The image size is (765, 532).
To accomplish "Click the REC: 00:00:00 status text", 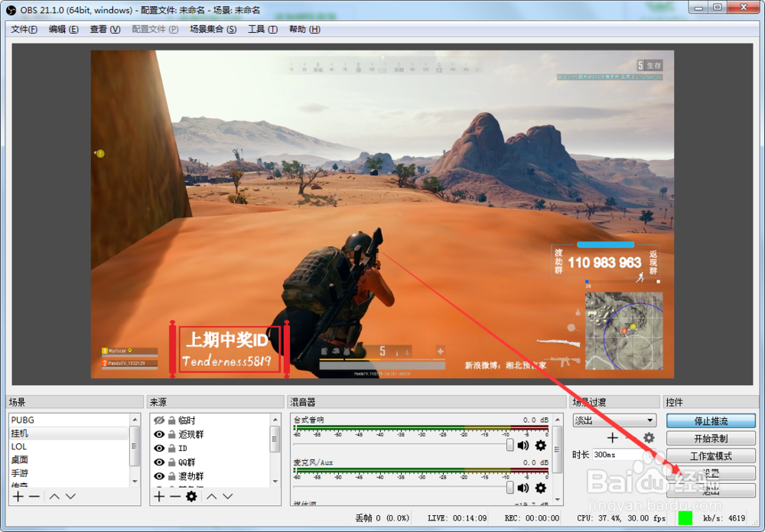I will coord(532,517).
